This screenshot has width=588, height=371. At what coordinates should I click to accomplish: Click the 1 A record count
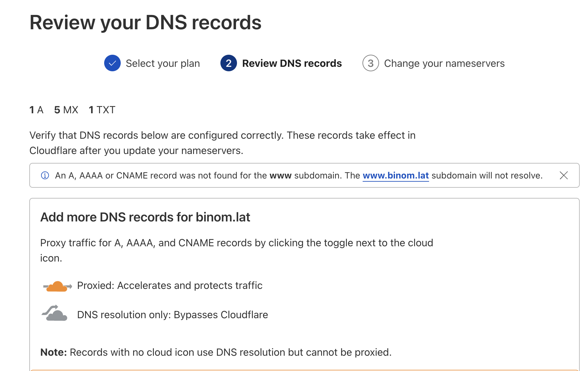pyautogui.click(x=36, y=110)
